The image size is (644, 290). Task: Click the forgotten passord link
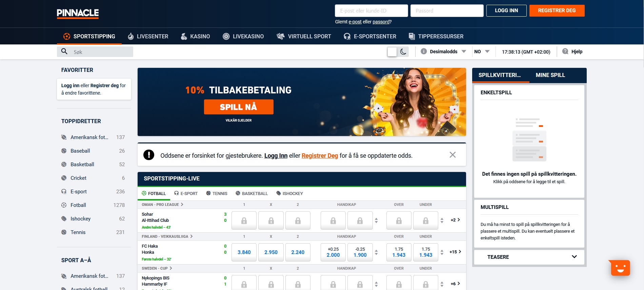point(381,22)
